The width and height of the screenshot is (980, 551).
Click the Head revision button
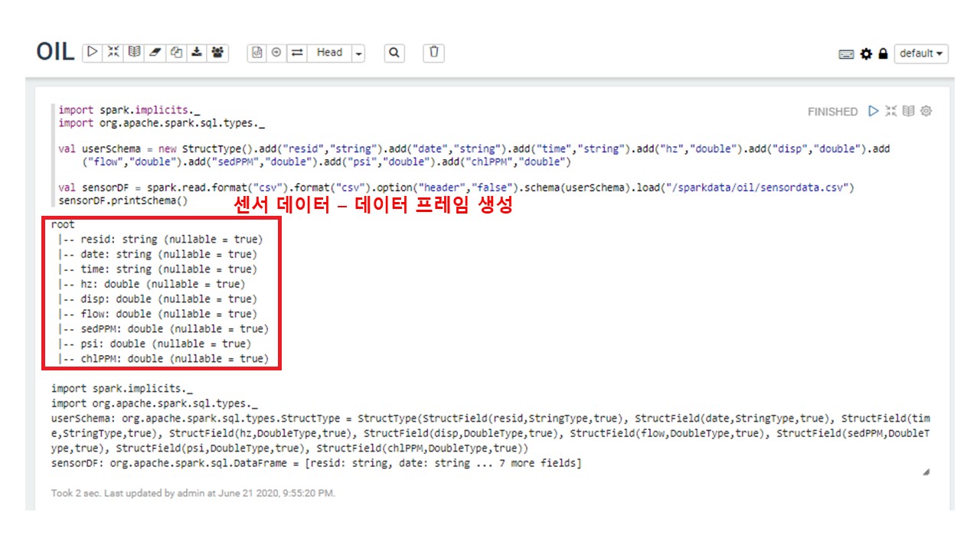pyautogui.click(x=329, y=53)
